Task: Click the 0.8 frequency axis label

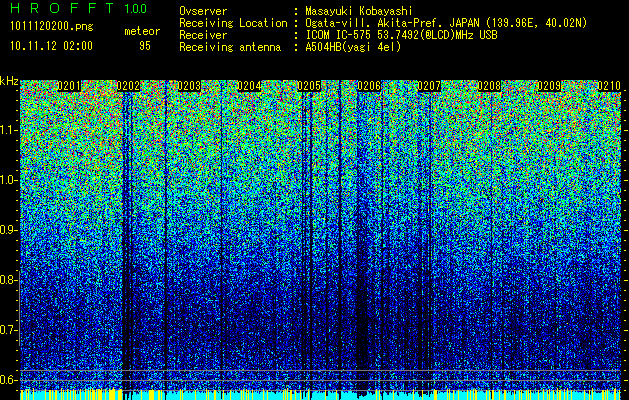Action: [8, 280]
